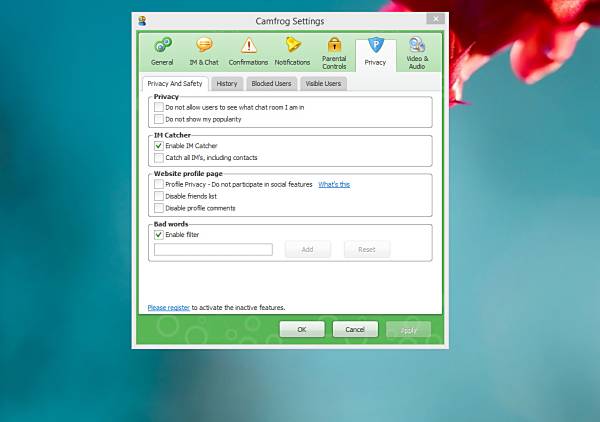Check 'Do not allow users to see chat room'
The height and width of the screenshot is (422, 600).
point(159,107)
